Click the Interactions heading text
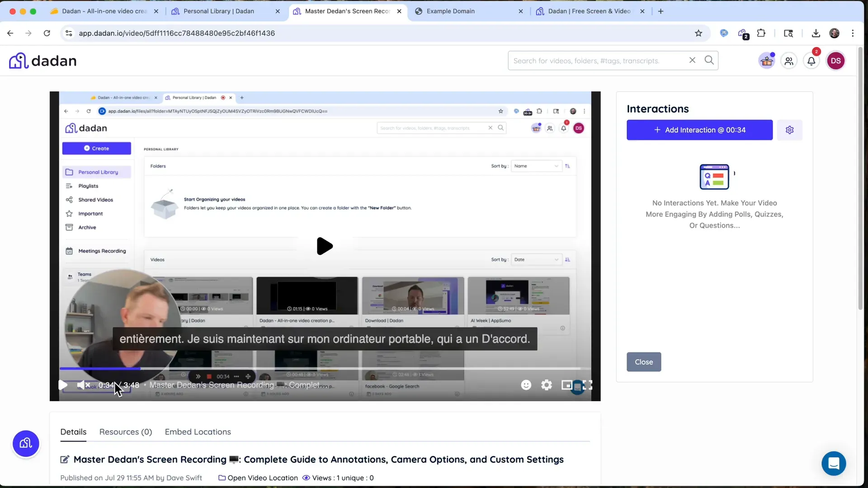 pyautogui.click(x=658, y=109)
